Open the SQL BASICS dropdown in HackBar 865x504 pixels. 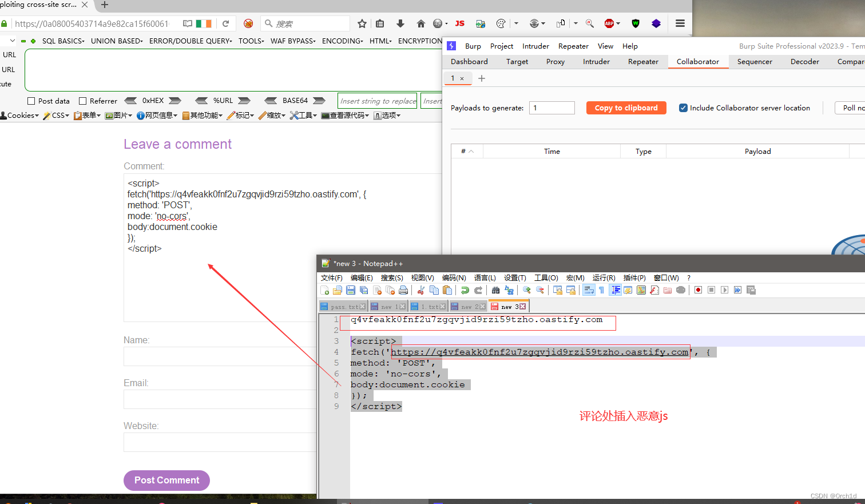[x=63, y=41]
